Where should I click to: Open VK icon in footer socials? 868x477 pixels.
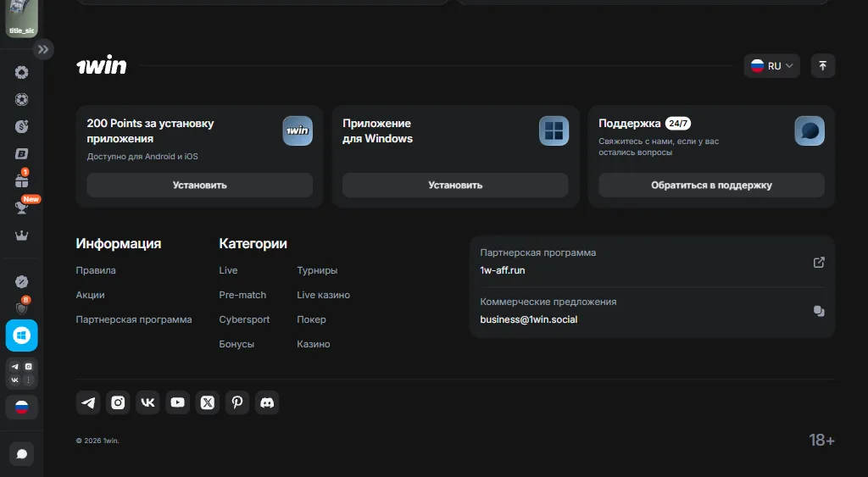147,402
